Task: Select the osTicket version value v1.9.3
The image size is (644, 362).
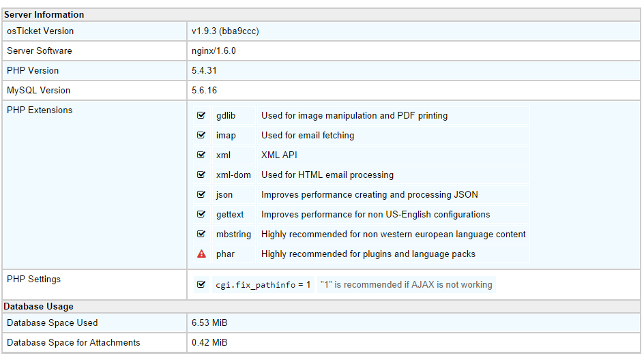Action: coord(225,31)
